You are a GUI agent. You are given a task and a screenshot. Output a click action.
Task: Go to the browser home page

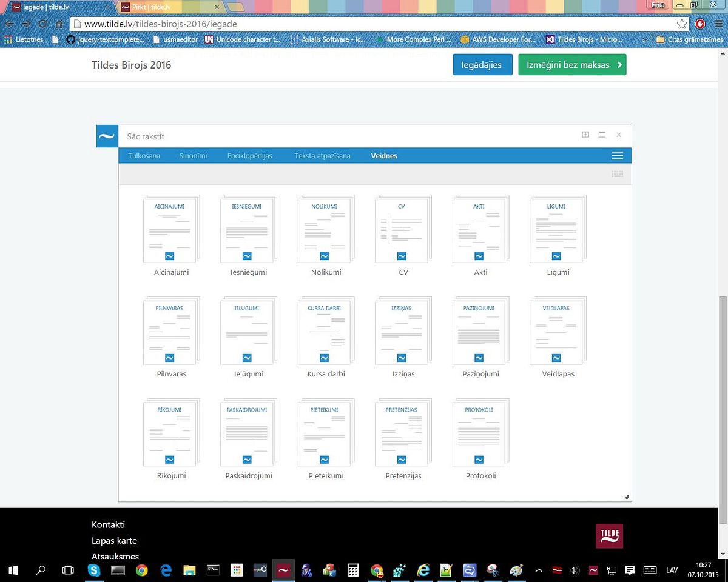click(x=59, y=24)
